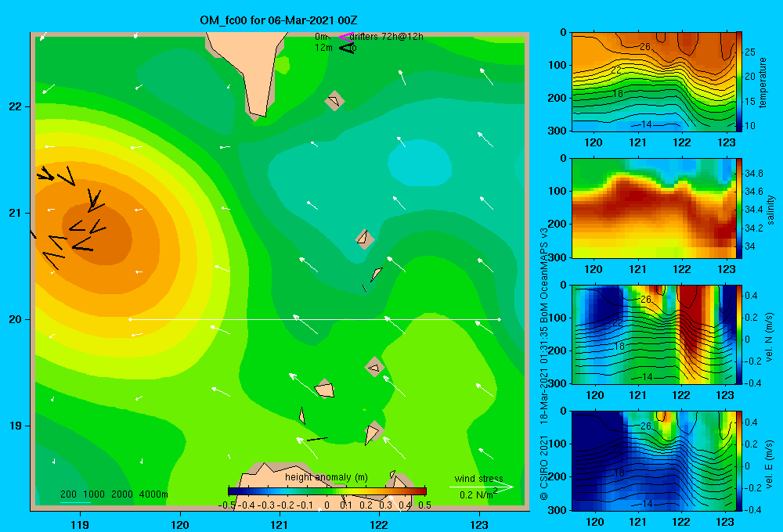Click longitude label 120 below main map
The image size is (783, 532).
click(180, 524)
